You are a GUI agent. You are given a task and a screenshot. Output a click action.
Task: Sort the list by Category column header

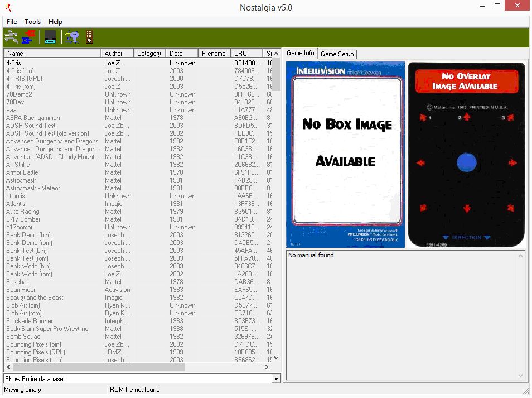click(x=149, y=54)
